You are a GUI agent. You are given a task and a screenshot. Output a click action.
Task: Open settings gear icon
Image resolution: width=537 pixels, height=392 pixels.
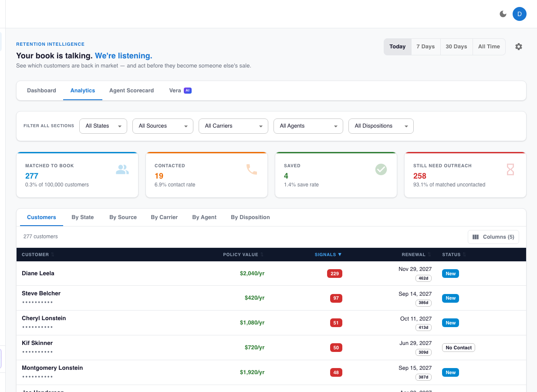click(518, 47)
